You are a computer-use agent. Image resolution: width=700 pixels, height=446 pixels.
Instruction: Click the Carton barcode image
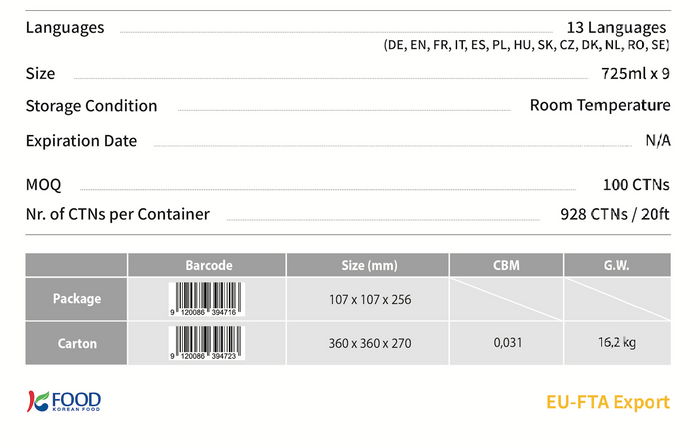click(207, 343)
